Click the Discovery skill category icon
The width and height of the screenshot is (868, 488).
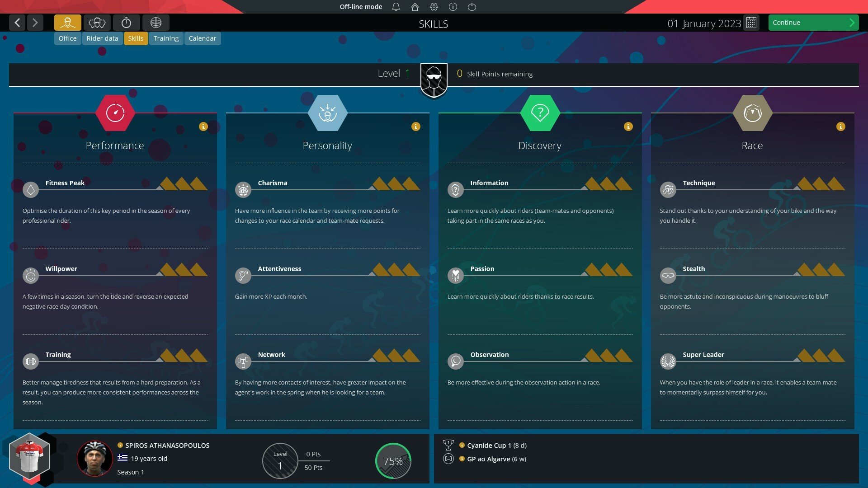539,113
